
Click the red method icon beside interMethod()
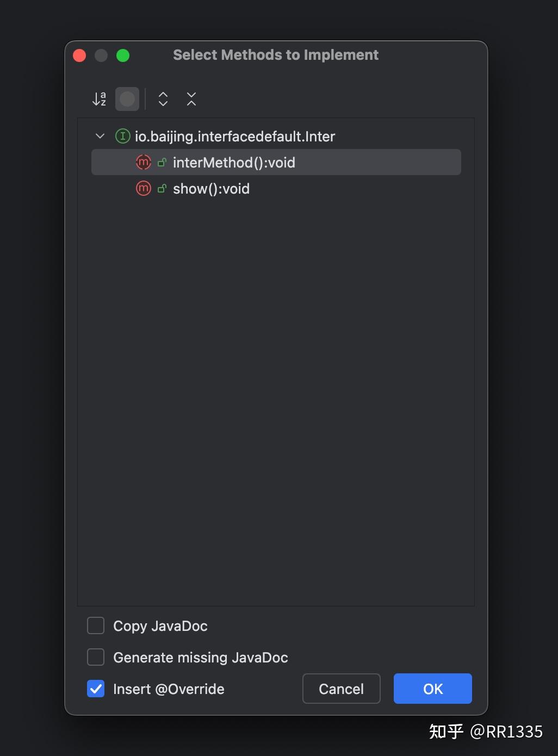(x=143, y=162)
